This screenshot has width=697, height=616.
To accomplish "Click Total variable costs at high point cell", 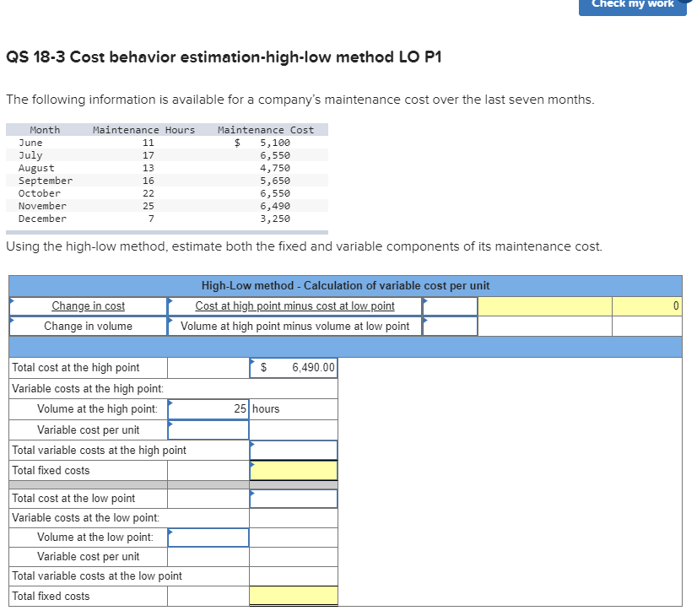I will click(293, 450).
